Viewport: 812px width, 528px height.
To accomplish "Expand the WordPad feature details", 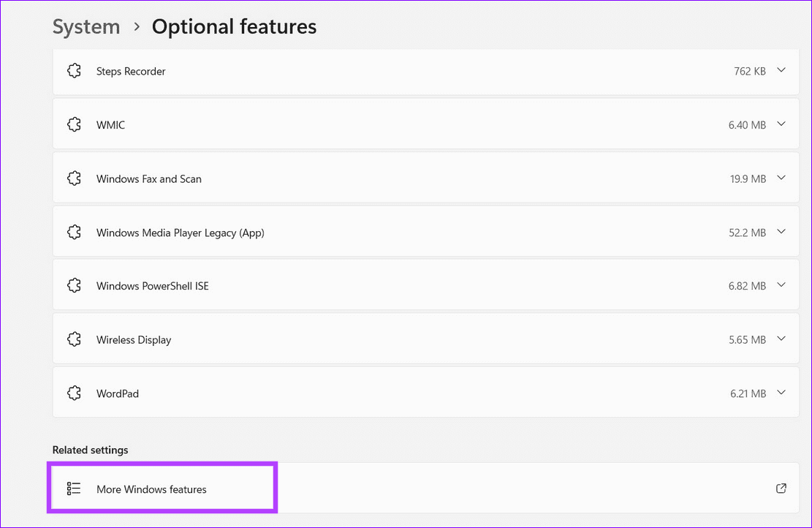I will 781,393.
